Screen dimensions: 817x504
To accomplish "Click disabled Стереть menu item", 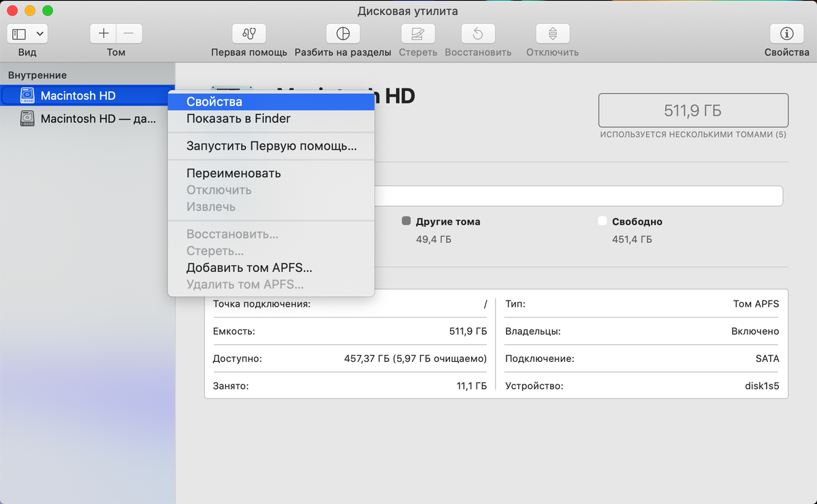I will pos(271,251).
